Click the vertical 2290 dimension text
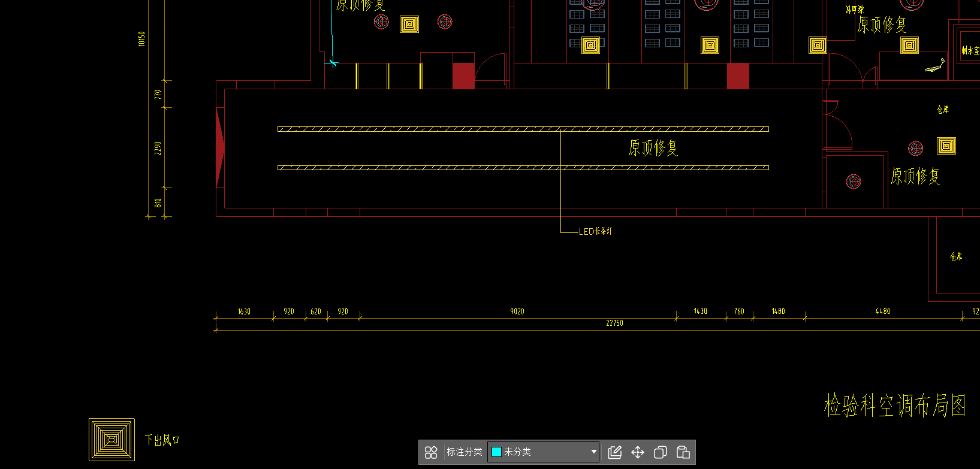 point(158,148)
